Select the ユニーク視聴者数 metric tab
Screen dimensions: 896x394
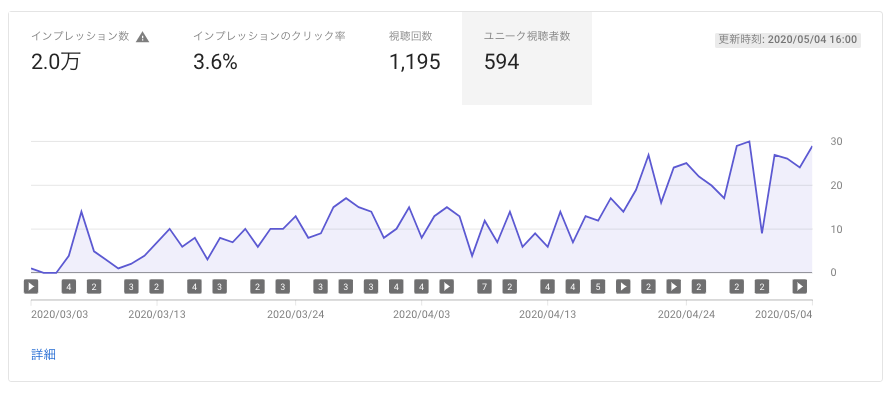(527, 58)
